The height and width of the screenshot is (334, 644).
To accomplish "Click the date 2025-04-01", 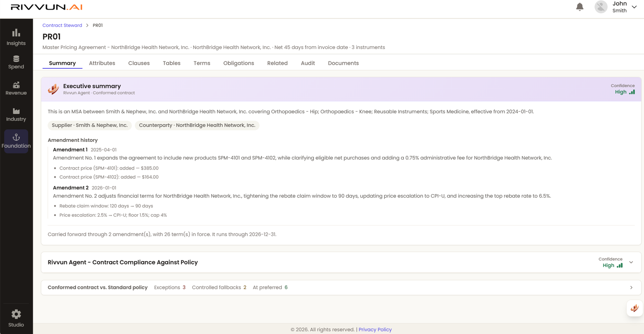I will click(x=103, y=150).
